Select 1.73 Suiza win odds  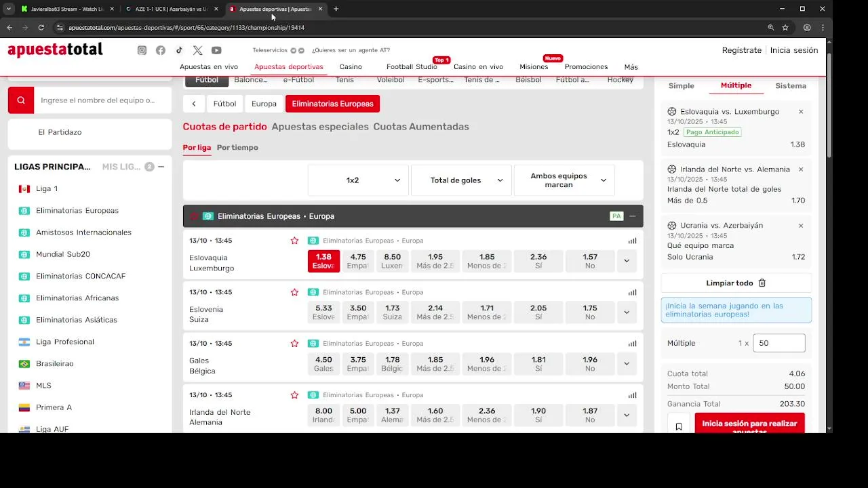[x=392, y=312]
